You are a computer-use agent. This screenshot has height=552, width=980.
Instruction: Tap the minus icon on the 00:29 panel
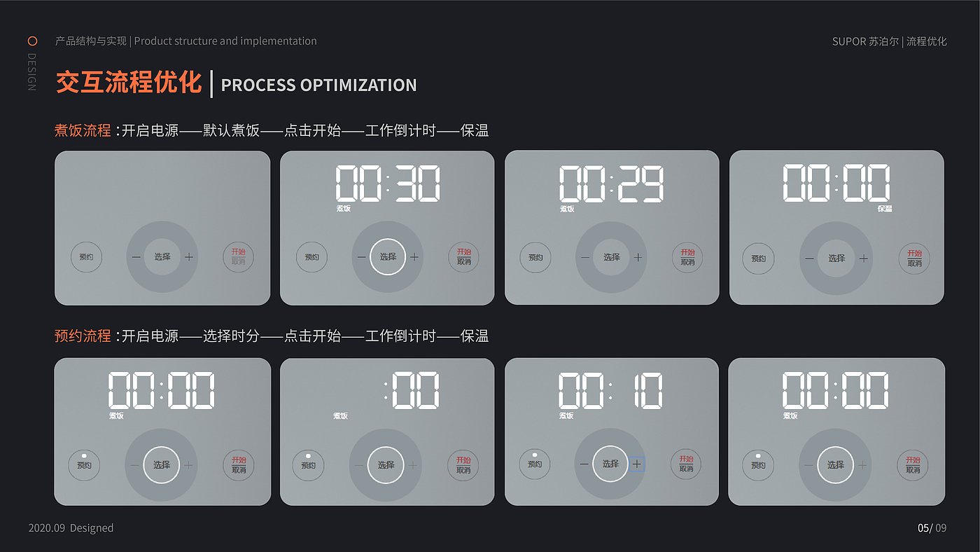pos(585,257)
